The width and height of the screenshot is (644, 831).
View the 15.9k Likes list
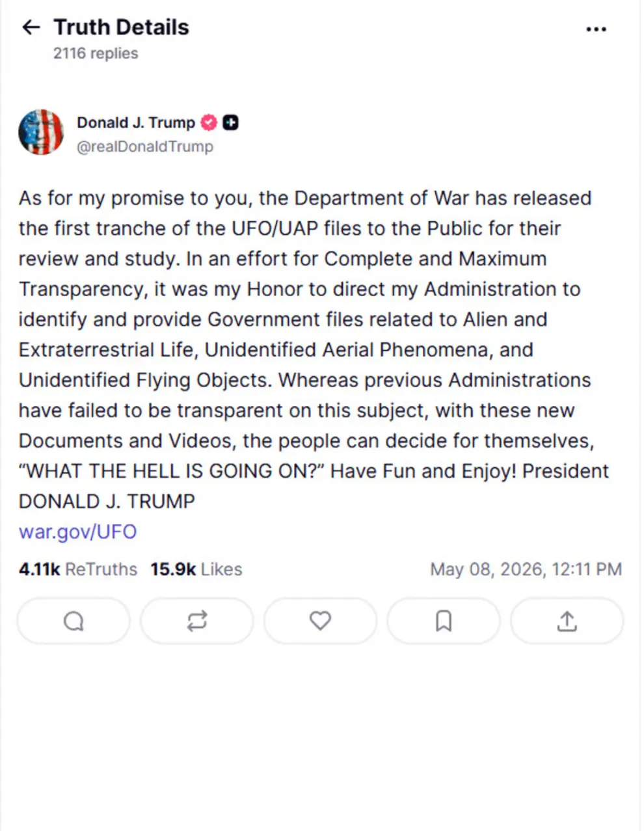[196, 569]
